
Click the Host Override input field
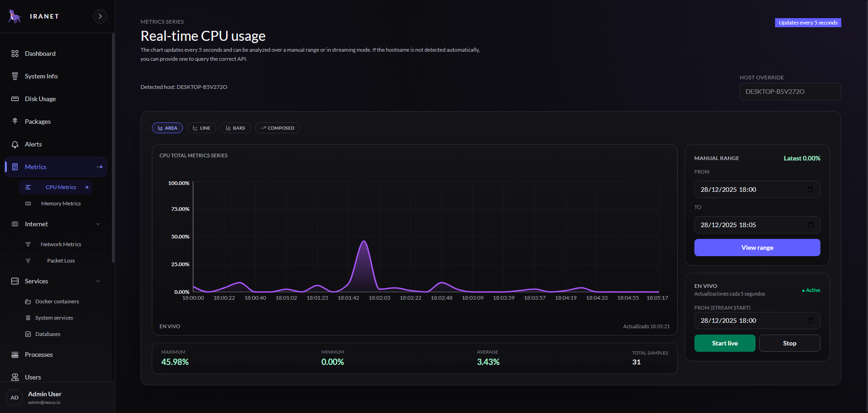(790, 92)
